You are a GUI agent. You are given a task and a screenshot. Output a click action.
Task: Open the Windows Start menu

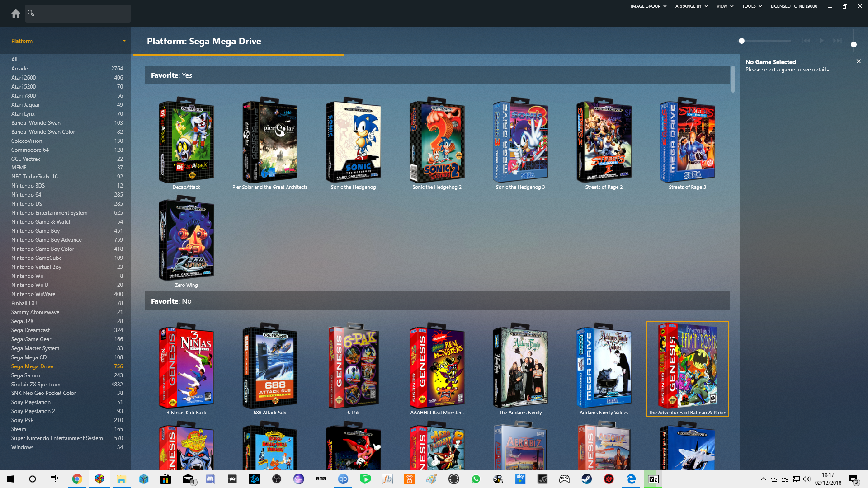pyautogui.click(x=11, y=479)
